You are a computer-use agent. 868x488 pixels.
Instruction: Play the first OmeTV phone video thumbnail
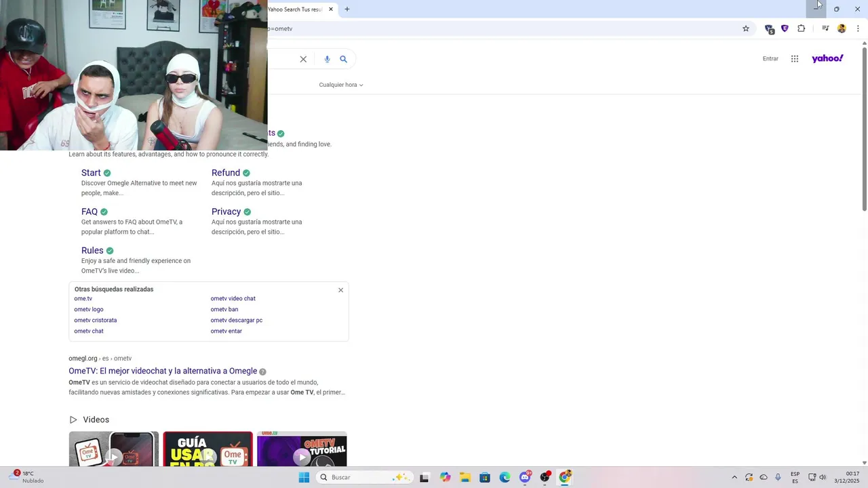coord(114,449)
